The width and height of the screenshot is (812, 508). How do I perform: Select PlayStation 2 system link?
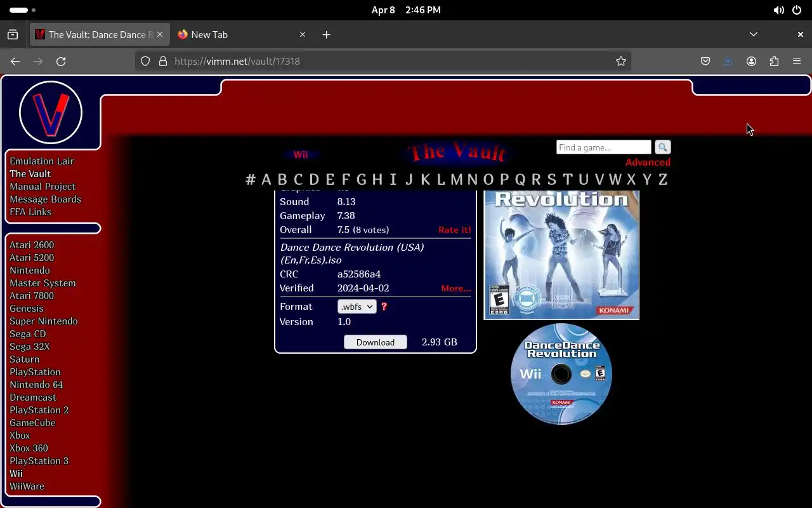[x=39, y=410]
